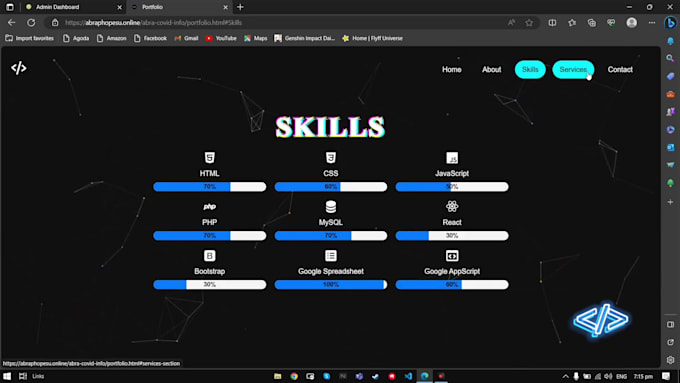Go to the Services section
The height and width of the screenshot is (383, 680).
coord(573,69)
